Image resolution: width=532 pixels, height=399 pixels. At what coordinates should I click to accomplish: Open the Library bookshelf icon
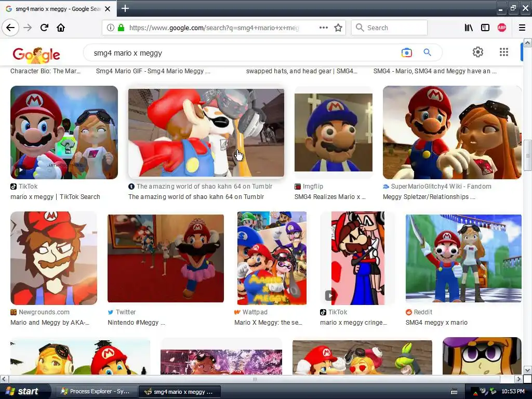469,28
